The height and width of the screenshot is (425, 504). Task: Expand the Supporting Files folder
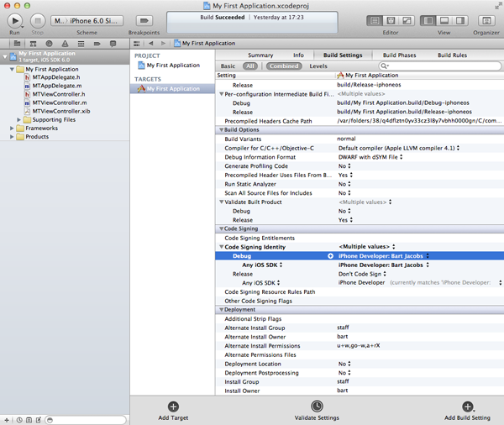[x=18, y=119]
